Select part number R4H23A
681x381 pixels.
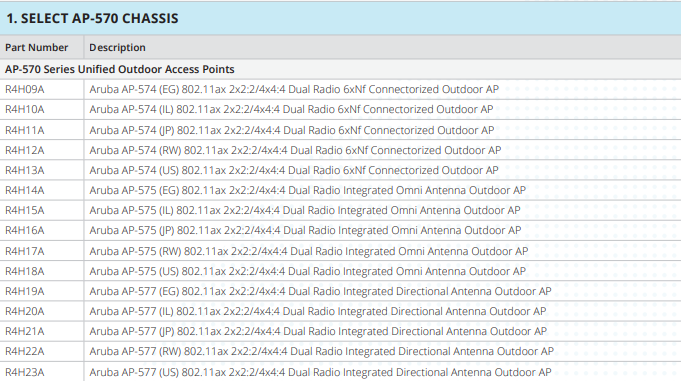(x=25, y=372)
